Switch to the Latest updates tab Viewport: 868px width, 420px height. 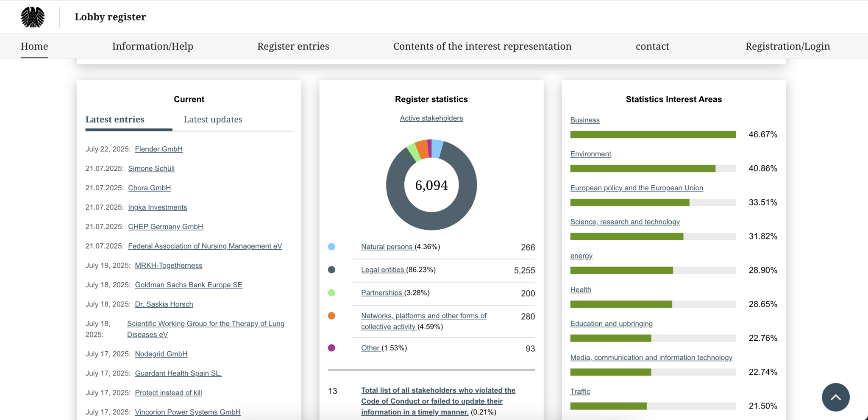213,120
